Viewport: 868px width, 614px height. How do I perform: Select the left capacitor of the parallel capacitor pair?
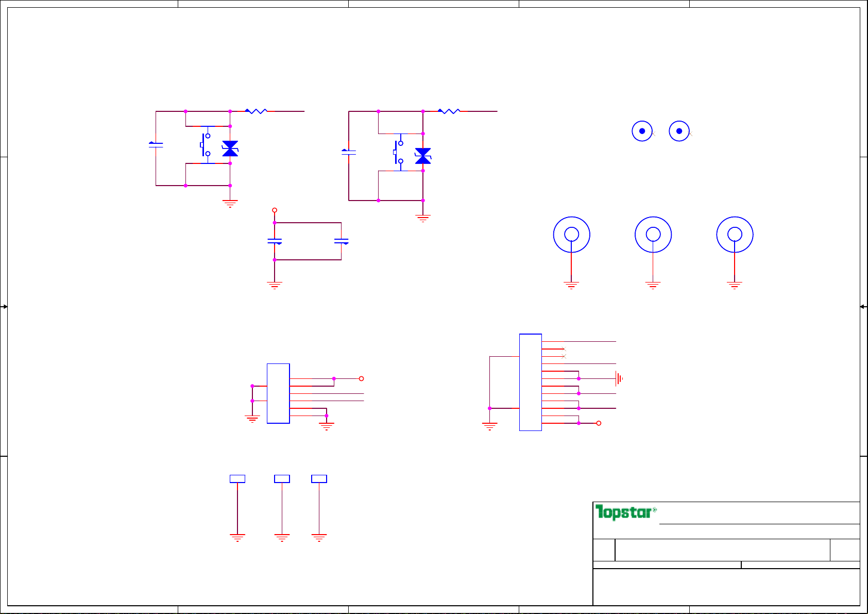[275, 241]
